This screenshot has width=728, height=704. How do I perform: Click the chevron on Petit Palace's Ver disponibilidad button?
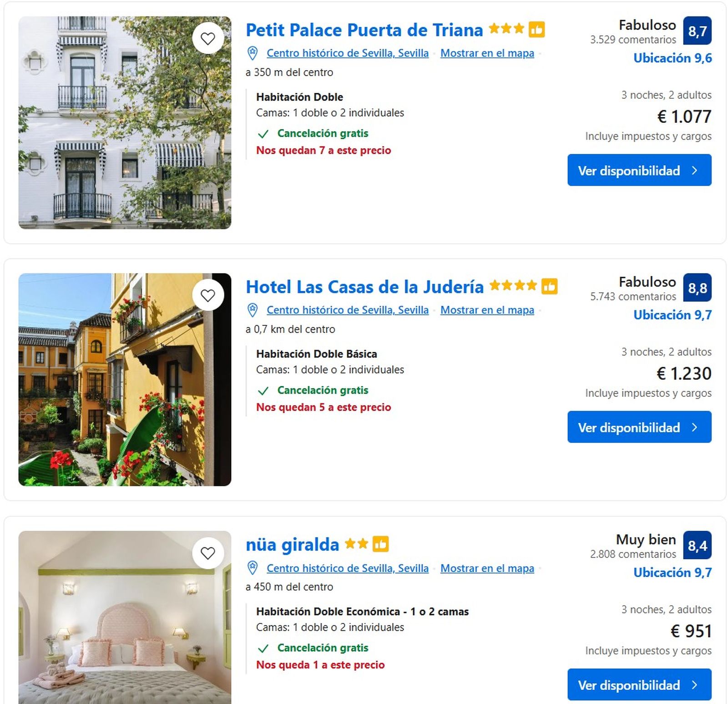pyautogui.click(x=695, y=170)
